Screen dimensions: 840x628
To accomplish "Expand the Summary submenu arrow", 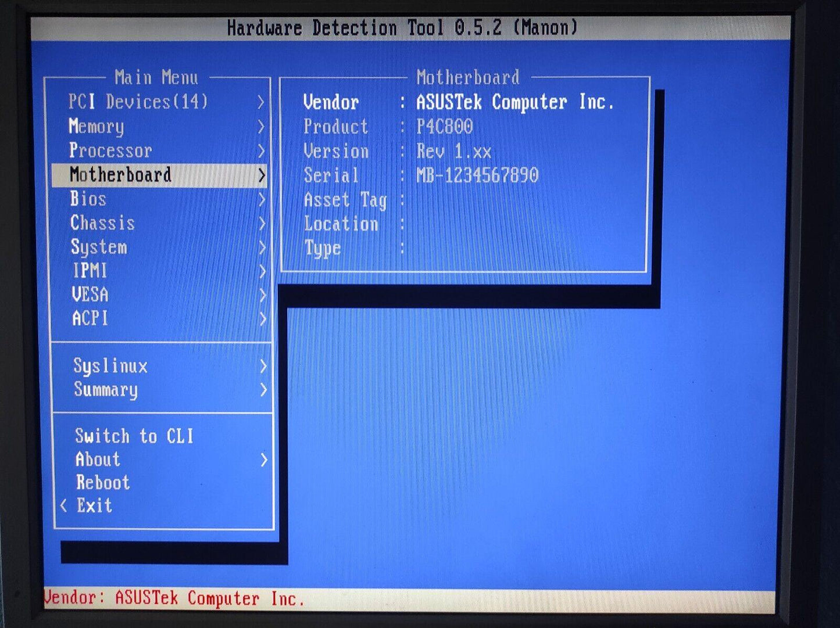I will 263,390.
